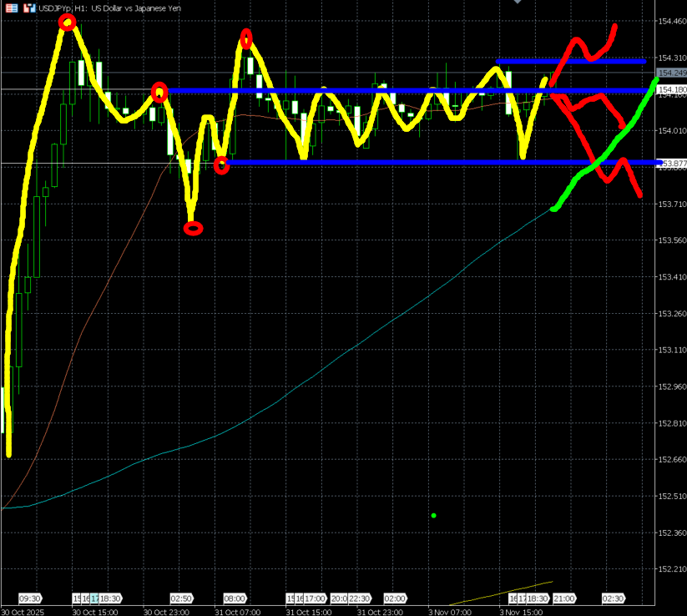Select the 08:00 time marker
Viewport: 687px width, 616px height.
[x=235, y=598]
